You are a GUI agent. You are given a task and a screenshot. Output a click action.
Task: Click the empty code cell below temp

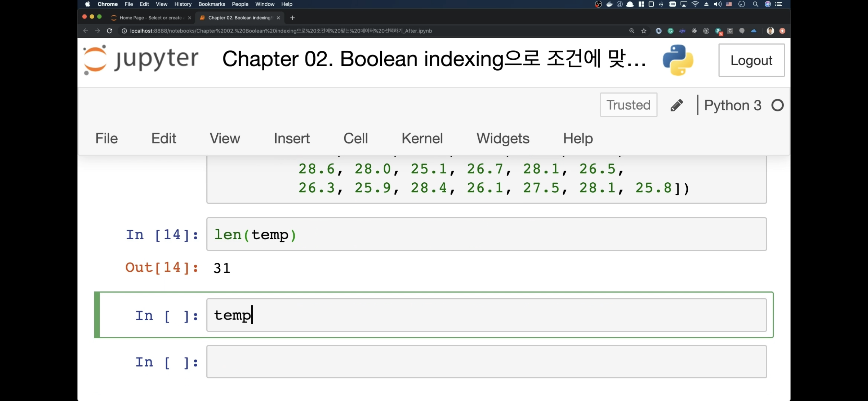(x=486, y=362)
